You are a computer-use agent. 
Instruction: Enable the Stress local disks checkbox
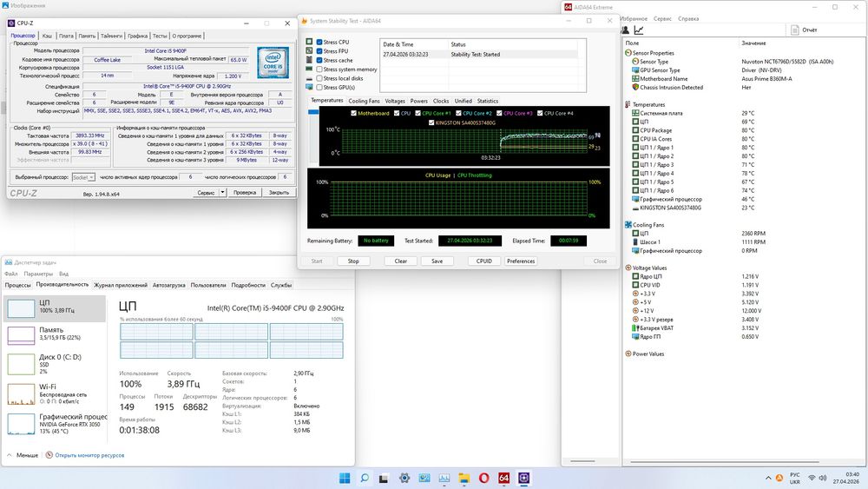[319, 79]
